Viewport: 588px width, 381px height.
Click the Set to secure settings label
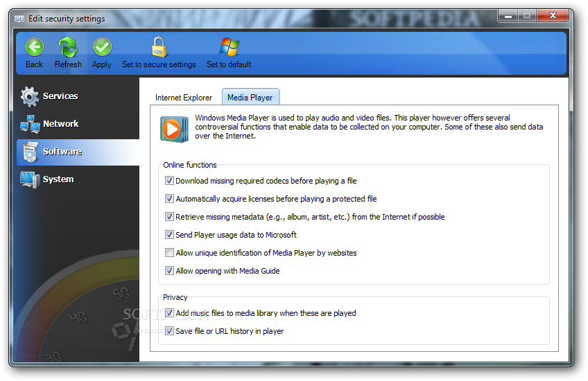click(x=159, y=65)
